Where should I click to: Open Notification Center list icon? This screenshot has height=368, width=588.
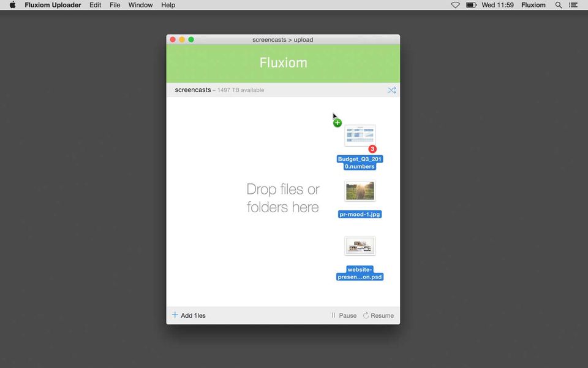[573, 5]
